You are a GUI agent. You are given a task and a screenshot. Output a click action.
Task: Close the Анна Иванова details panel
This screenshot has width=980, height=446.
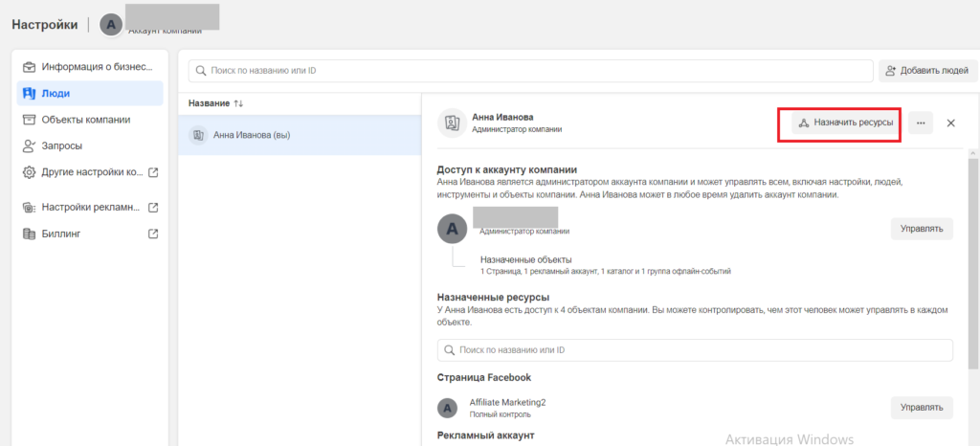[950, 123]
